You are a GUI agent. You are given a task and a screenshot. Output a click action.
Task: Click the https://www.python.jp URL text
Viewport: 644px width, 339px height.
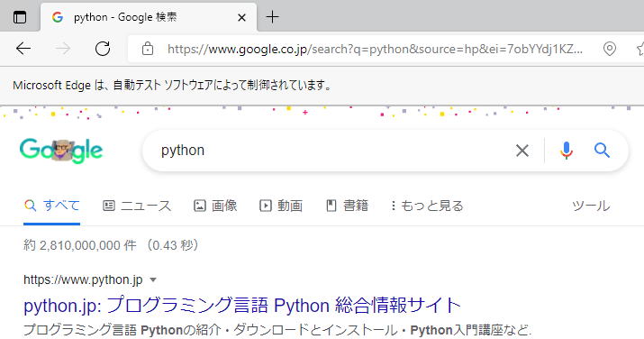pyautogui.click(x=83, y=279)
